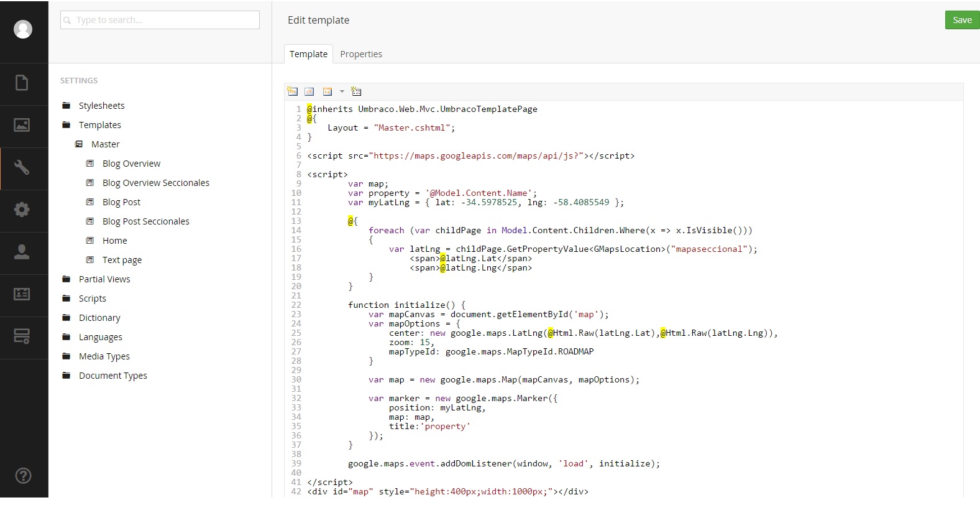This screenshot has height=523, width=980.
Task: Click the foreach childPage code line
Action: [561, 230]
